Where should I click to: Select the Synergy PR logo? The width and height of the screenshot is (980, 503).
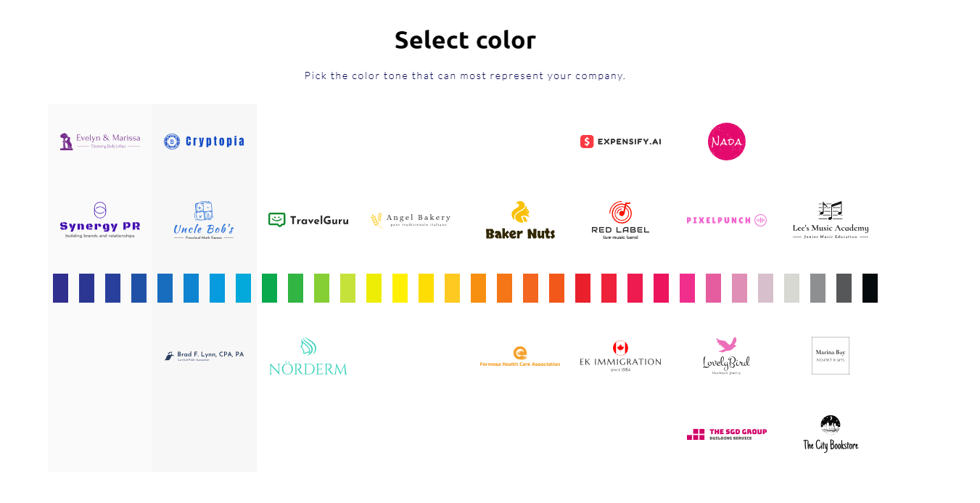coord(100,221)
